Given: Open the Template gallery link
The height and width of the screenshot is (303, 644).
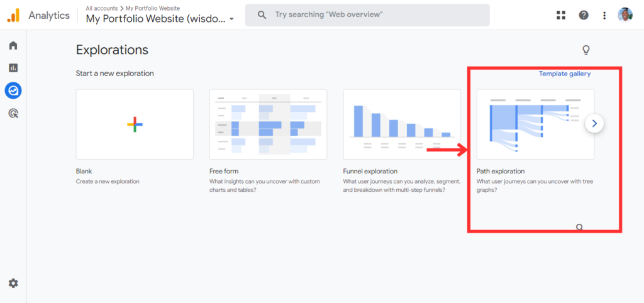Looking at the screenshot, I should (565, 74).
